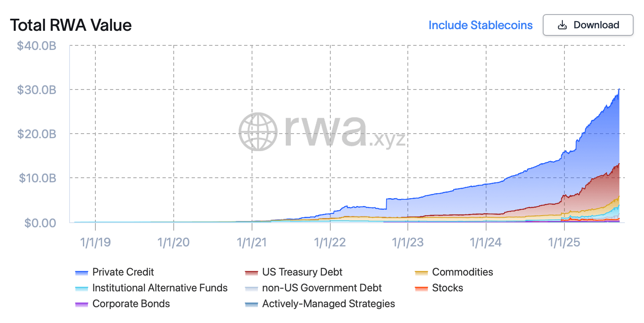Click the Download button
Image resolution: width=644 pixels, height=323 pixels.
(x=588, y=25)
